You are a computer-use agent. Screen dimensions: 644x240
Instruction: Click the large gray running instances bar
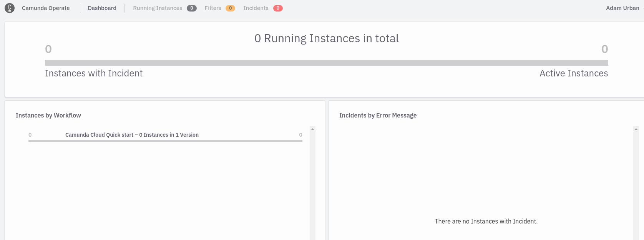tap(326, 63)
